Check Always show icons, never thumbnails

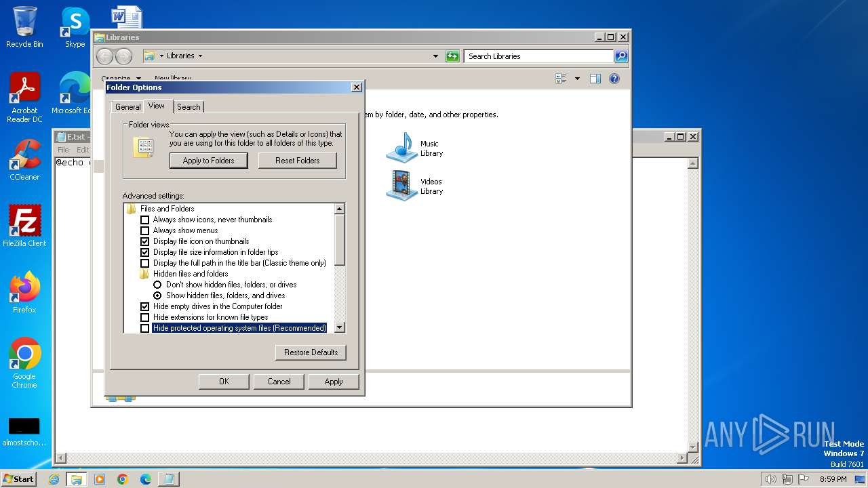tap(144, 220)
